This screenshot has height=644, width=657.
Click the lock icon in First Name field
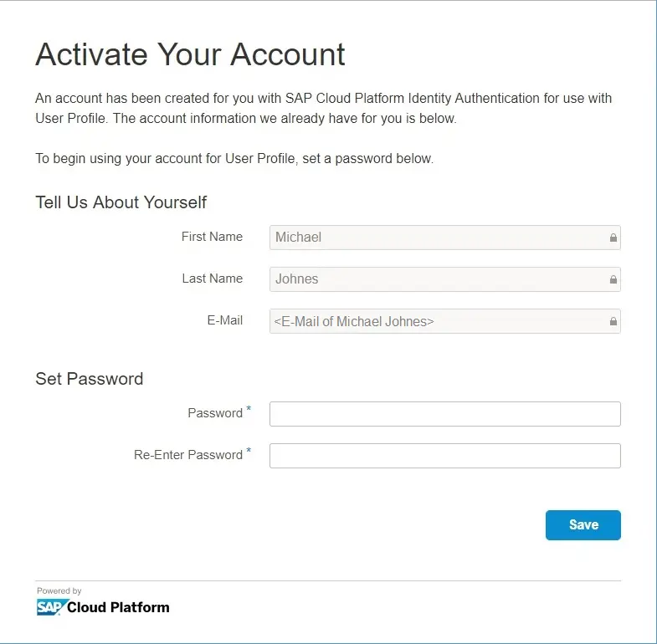613,238
